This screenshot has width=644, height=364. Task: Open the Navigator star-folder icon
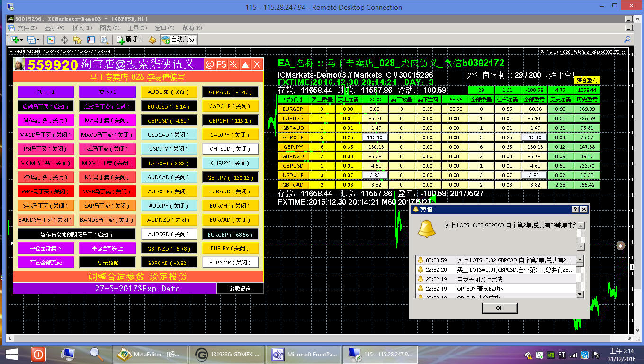(x=78, y=40)
